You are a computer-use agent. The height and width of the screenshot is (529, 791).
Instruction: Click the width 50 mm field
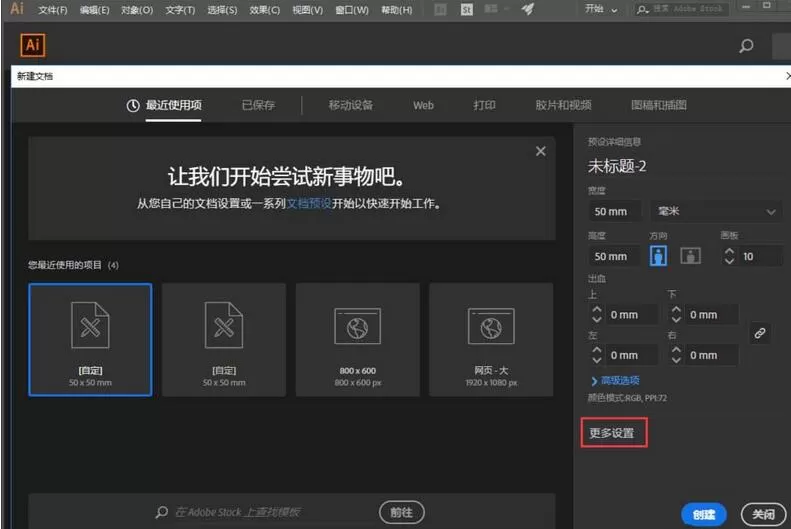(x=614, y=211)
